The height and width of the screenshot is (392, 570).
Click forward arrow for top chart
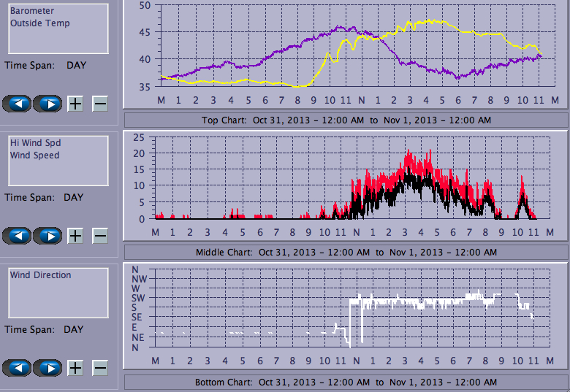tap(47, 104)
